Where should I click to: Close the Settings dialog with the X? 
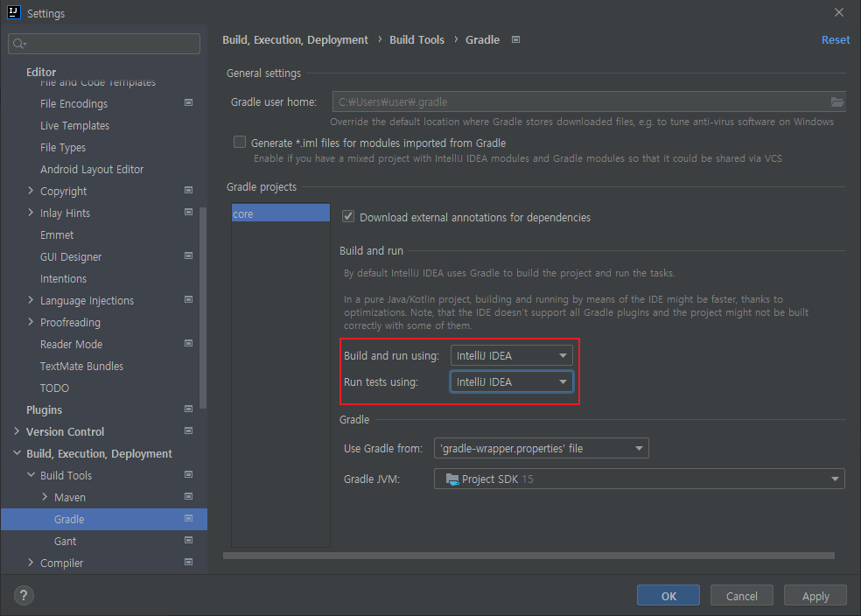coord(839,12)
